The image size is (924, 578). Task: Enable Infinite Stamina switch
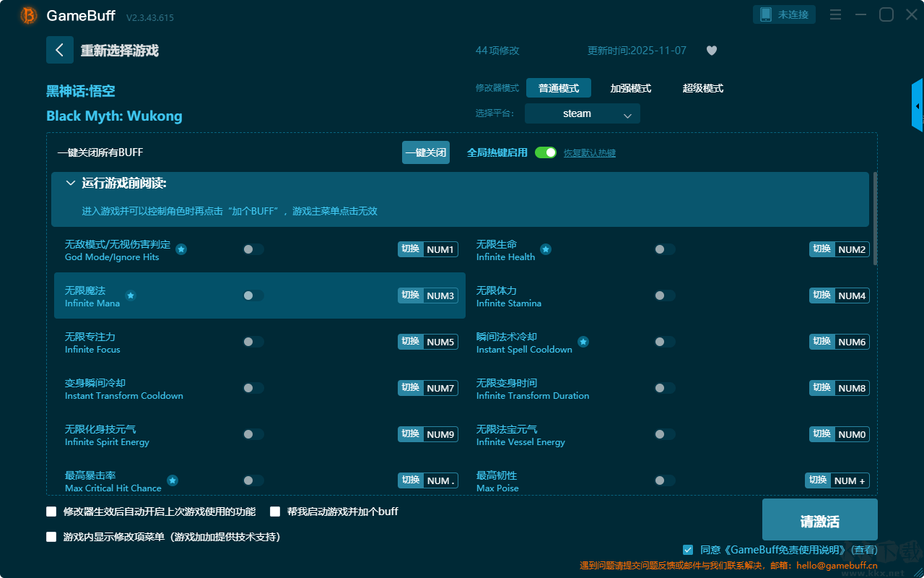[x=665, y=296]
